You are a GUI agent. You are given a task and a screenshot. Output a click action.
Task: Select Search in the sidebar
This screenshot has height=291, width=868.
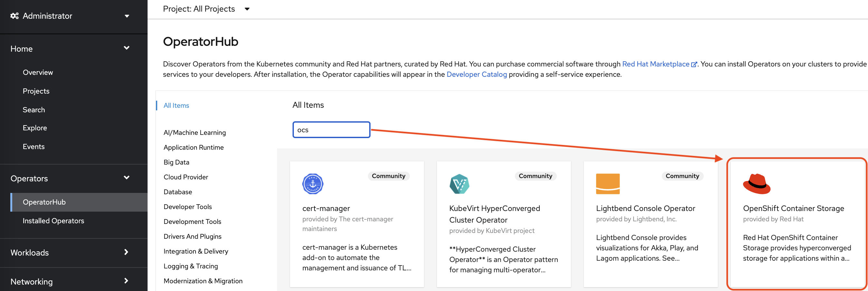(x=34, y=110)
